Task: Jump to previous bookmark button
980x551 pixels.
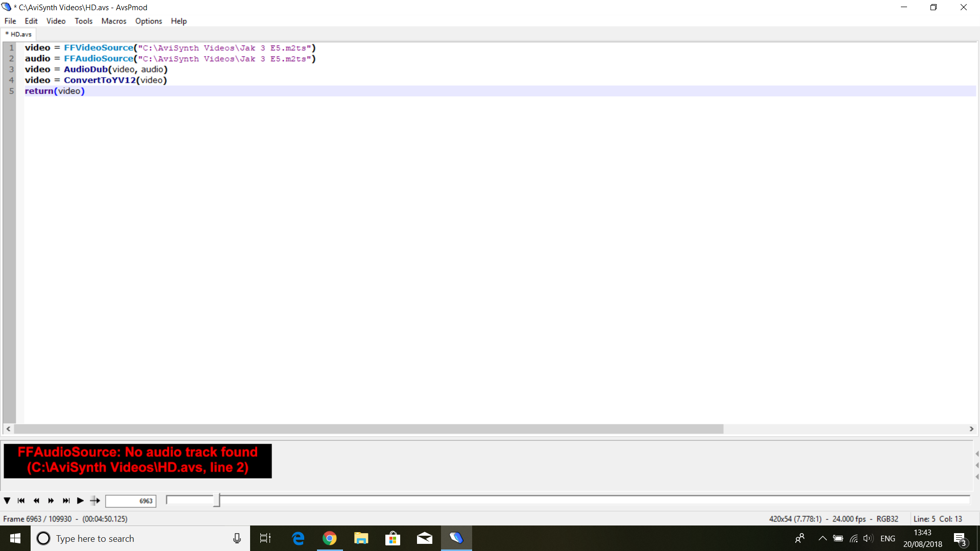Action: [x=21, y=500]
